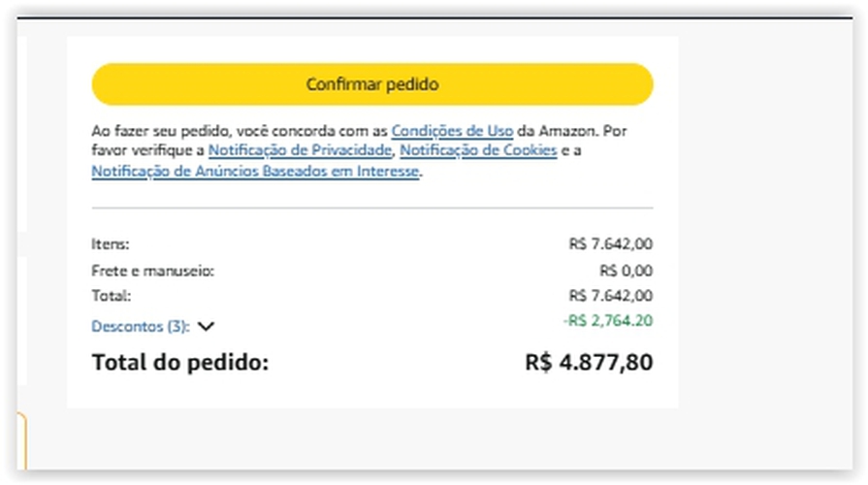Click the bold Total do pedido label
The image size is (868, 485).
(x=179, y=363)
